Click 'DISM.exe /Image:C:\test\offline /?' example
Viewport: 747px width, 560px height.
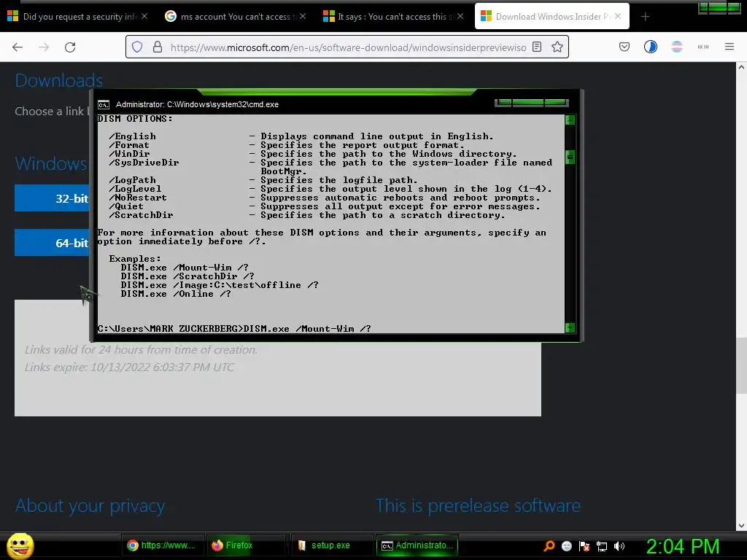coord(220,285)
